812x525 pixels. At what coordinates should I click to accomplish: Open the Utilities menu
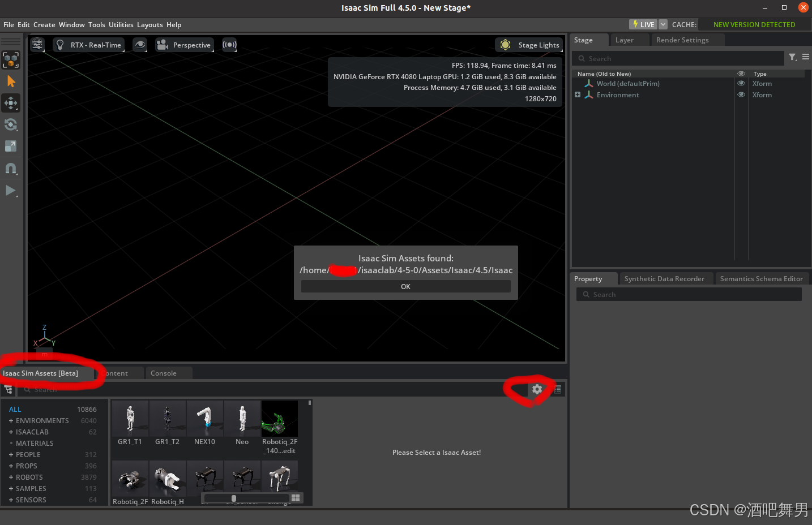(x=121, y=25)
